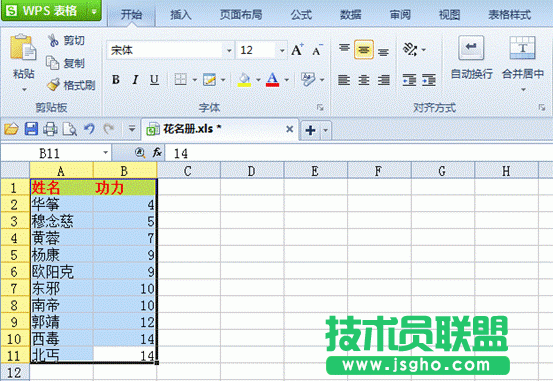The width and height of the screenshot is (553, 381).
Task: Switch to the 插入 tab
Action: point(181,15)
